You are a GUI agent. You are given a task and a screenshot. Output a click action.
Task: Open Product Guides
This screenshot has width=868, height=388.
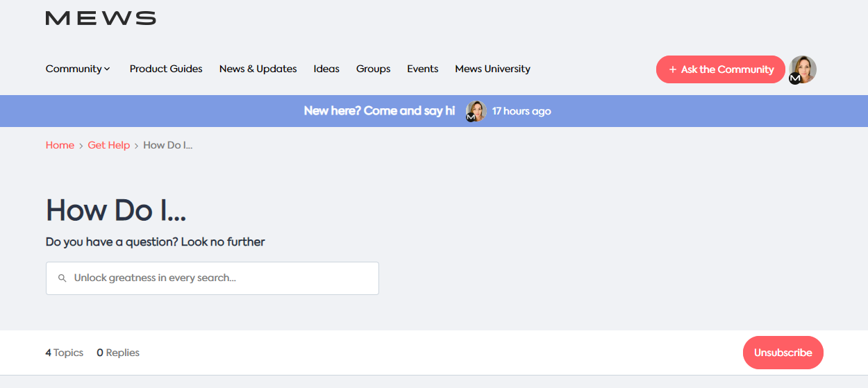166,69
